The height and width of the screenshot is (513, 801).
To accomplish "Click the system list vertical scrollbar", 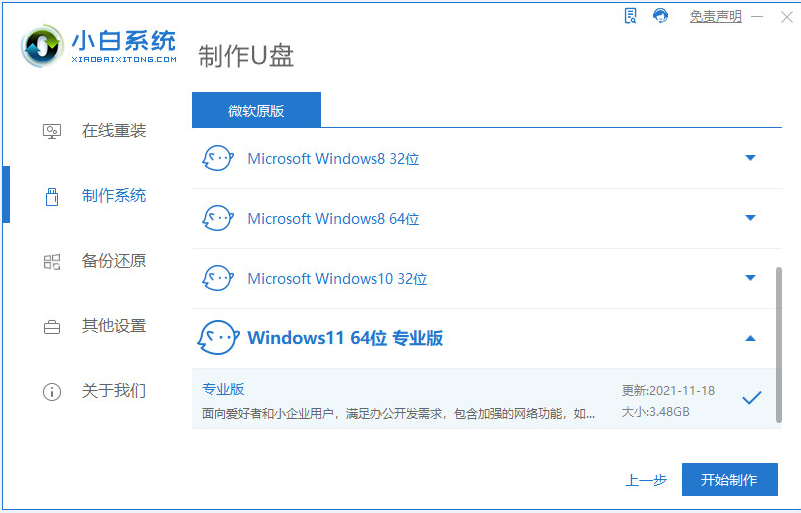I will [779, 345].
